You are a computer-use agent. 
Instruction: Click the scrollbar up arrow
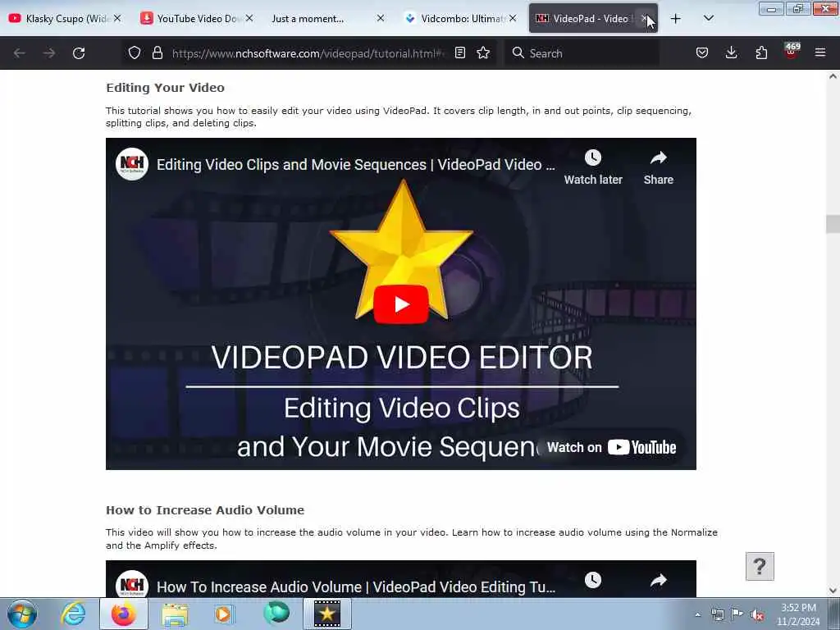coord(833,76)
